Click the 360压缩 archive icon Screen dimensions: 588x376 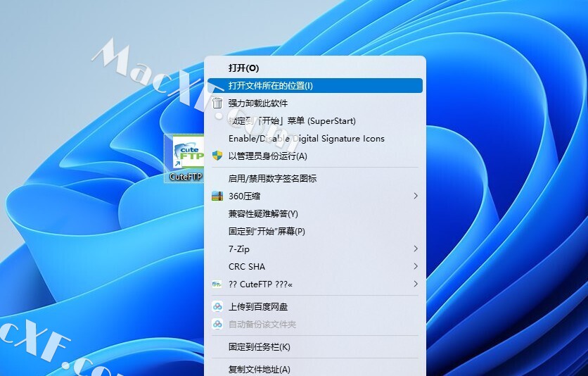[217, 196]
